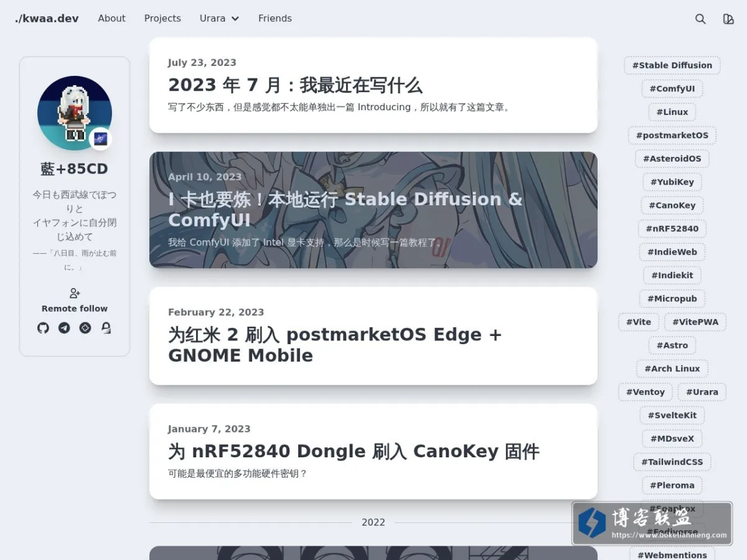The width and height of the screenshot is (747, 560).
Task: Click the small status badge on avatar
Action: 101,139
